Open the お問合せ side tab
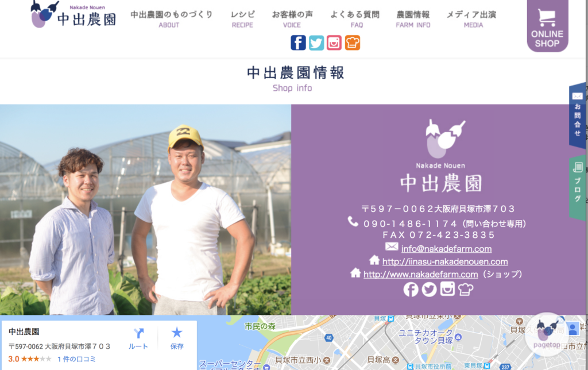Viewport: 588px width, 370px height. pyautogui.click(x=578, y=115)
